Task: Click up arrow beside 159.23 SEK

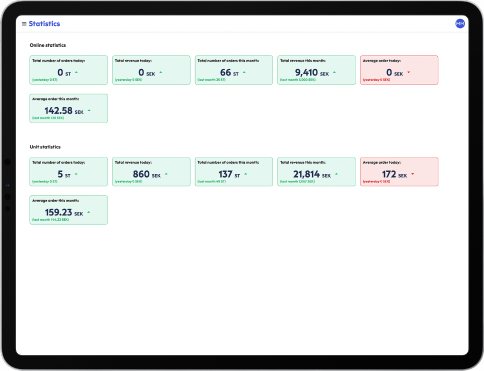Action: tap(89, 212)
